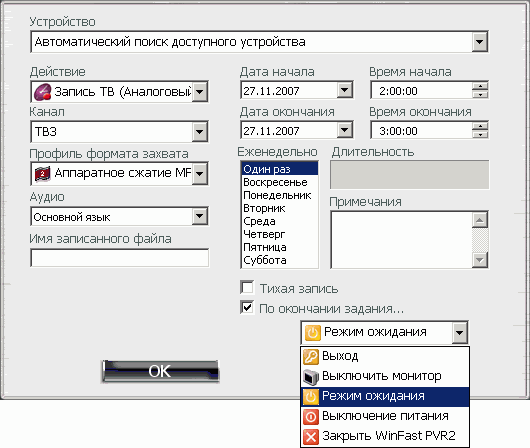Click the Время начала field showing 2:00:00
Viewport: 530px width, 448px height.
pyautogui.click(x=421, y=91)
